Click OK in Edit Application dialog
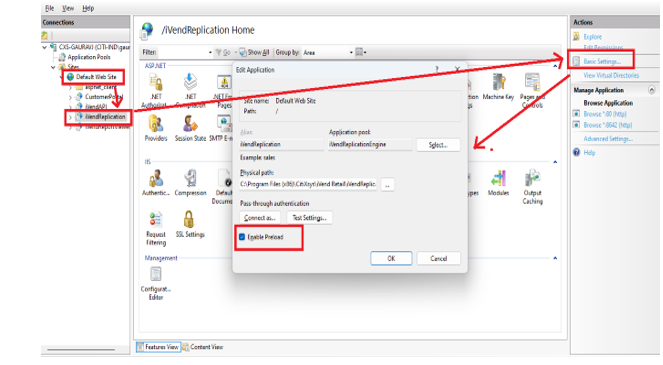Viewport: 663px width, 365px height. click(x=391, y=258)
